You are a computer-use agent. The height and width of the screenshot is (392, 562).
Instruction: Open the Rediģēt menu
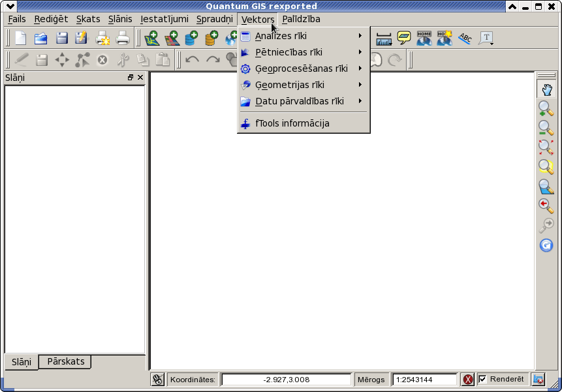pos(51,19)
